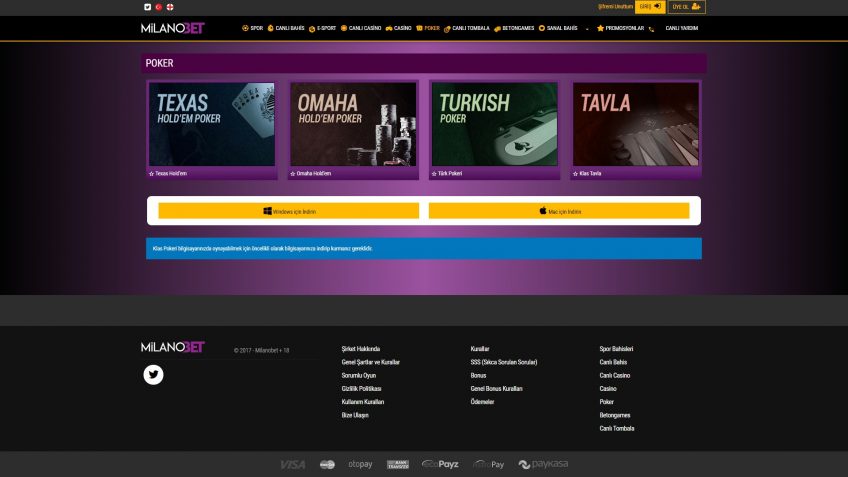
Task: Open Betongames footer link
Action: [614, 415]
